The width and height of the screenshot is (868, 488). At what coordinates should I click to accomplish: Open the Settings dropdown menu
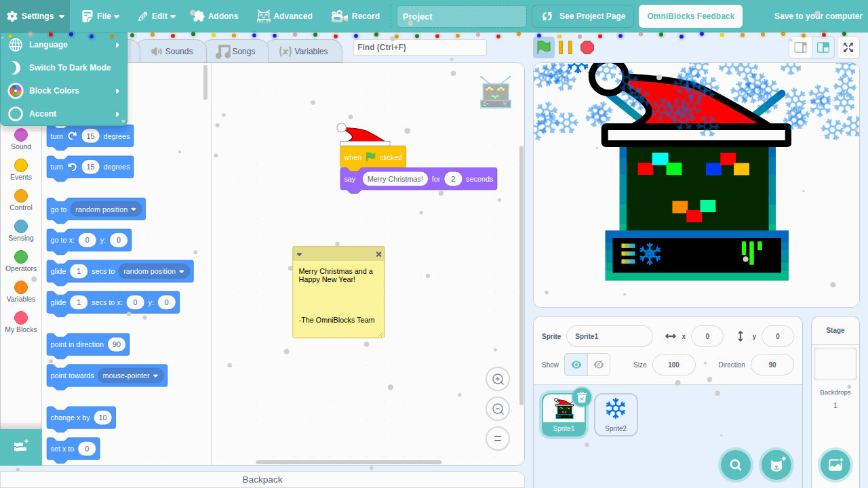pyautogui.click(x=35, y=16)
